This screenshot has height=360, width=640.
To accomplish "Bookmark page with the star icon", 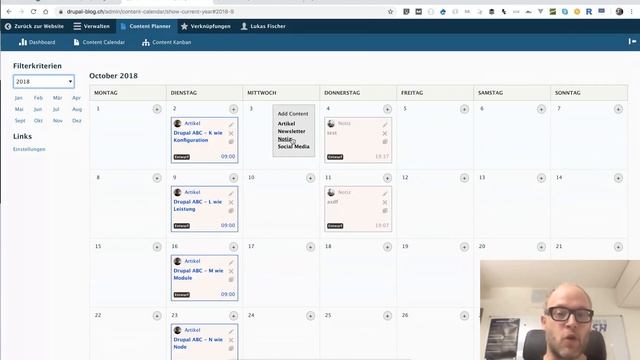I will 391,12.
